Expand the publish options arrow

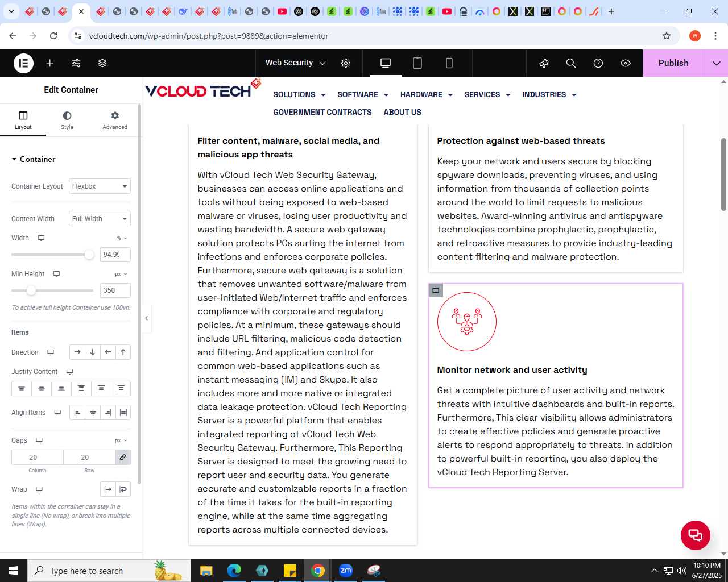(717, 63)
